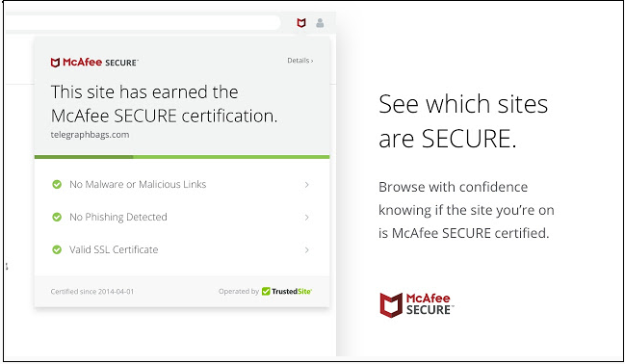The width and height of the screenshot is (625, 364).
Task: Click the Certified since 2014-04-01 text
Action: click(92, 292)
